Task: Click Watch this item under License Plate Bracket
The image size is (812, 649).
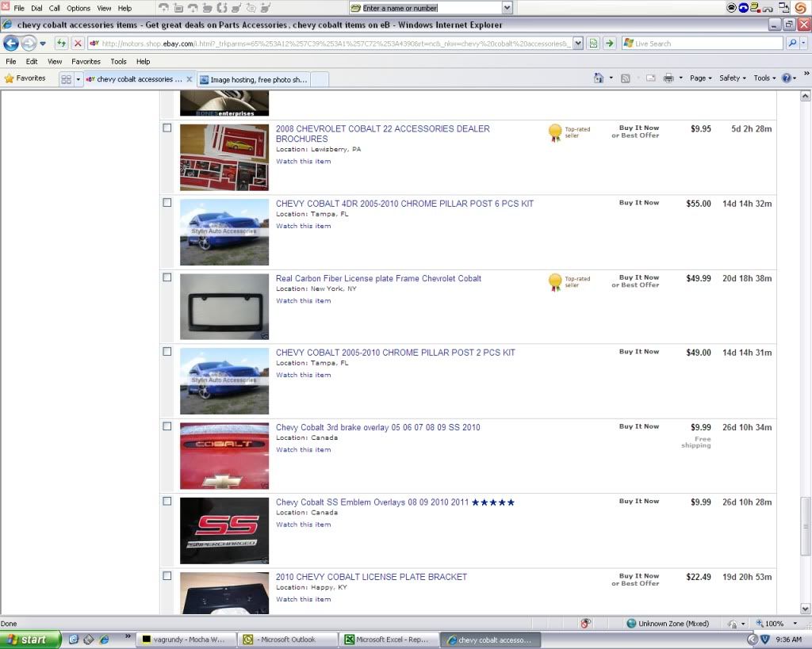Action: coord(303,599)
